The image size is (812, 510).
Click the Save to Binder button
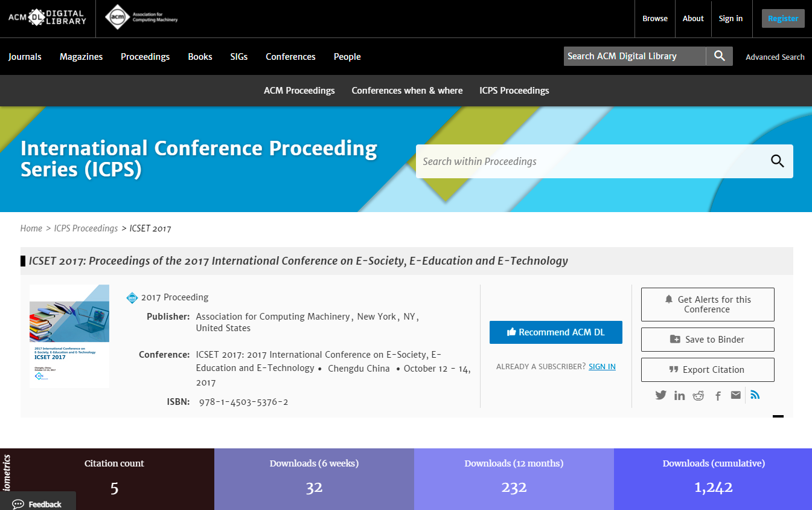pos(708,340)
